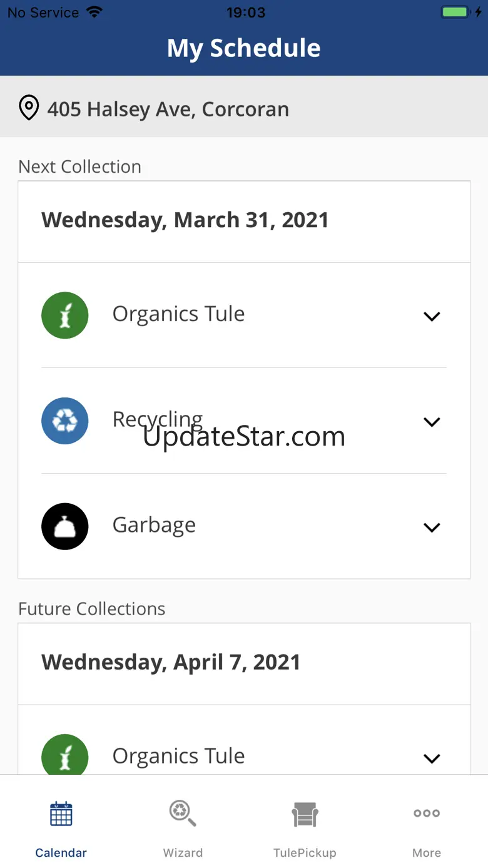This screenshot has width=488, height=868.
Task: Tap the black Garbage bag icon
Action: [x=65, y=526]
